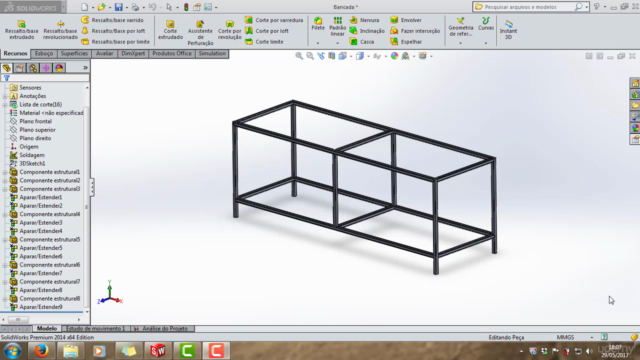Click Ressalto/base extrudado tool
640x360 pixels.
point(21,30)
